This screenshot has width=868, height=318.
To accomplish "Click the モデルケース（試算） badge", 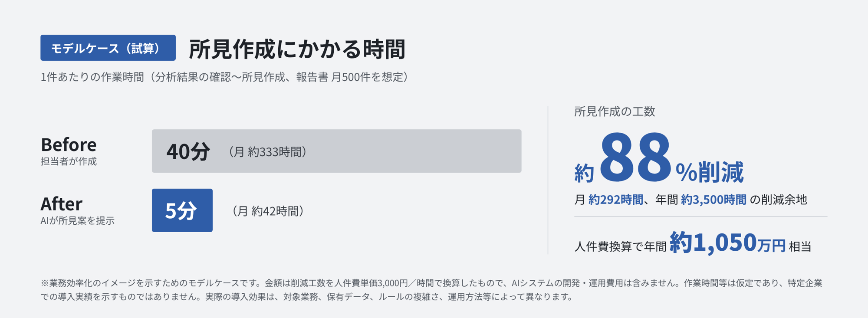I will 108,48.
